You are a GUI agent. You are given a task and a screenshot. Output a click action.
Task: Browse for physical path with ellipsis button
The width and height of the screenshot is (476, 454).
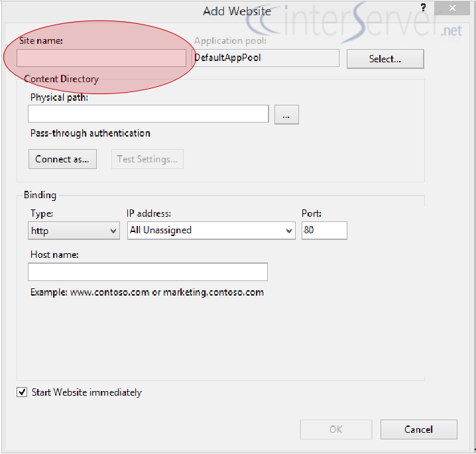286,115
